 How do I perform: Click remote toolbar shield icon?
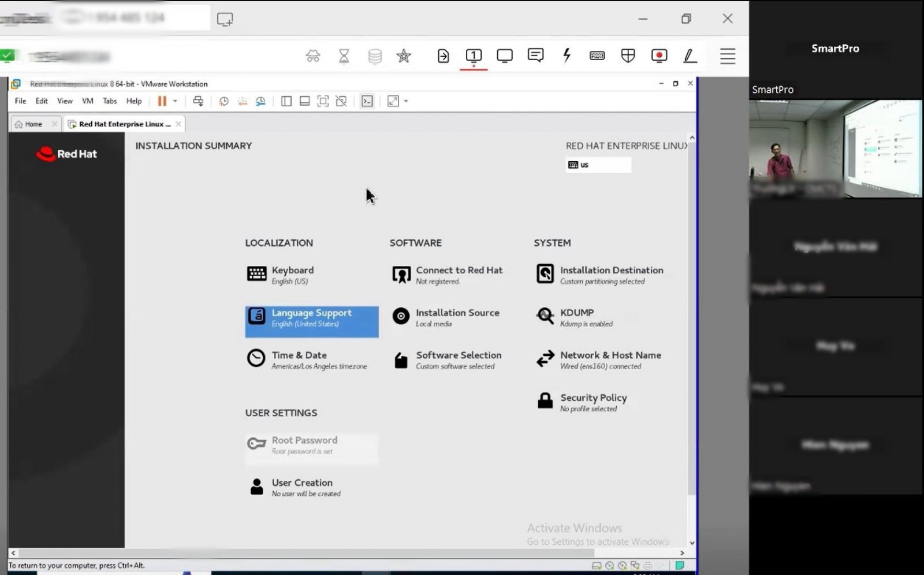coord(628,55)
